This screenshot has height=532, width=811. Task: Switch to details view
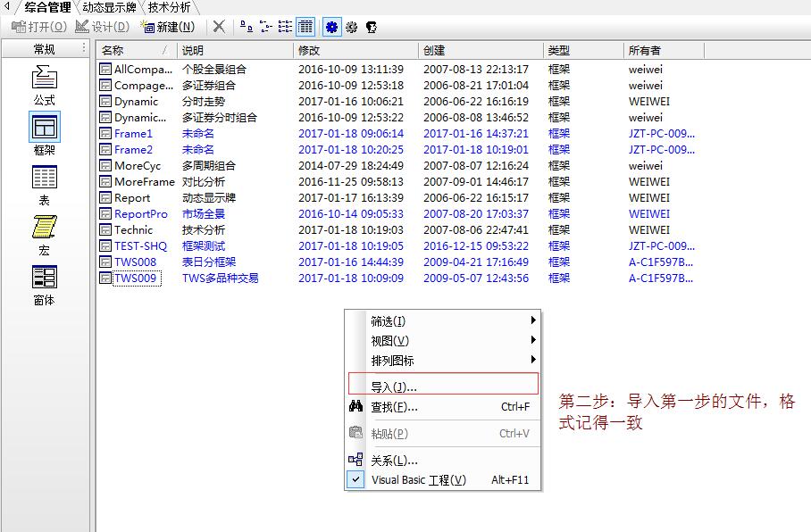[305, 27]
